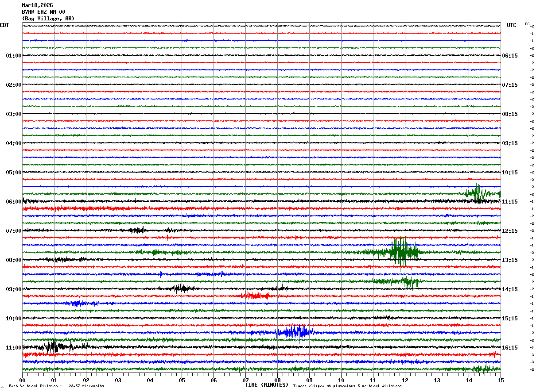Click the black seismic burst on the 11:00 trace
Viewport: 536px width, 392px height.
click(x=55, y=347)
